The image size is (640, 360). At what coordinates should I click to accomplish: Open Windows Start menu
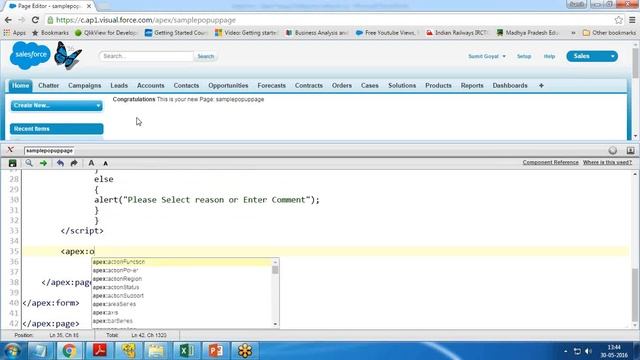[12, 351]
